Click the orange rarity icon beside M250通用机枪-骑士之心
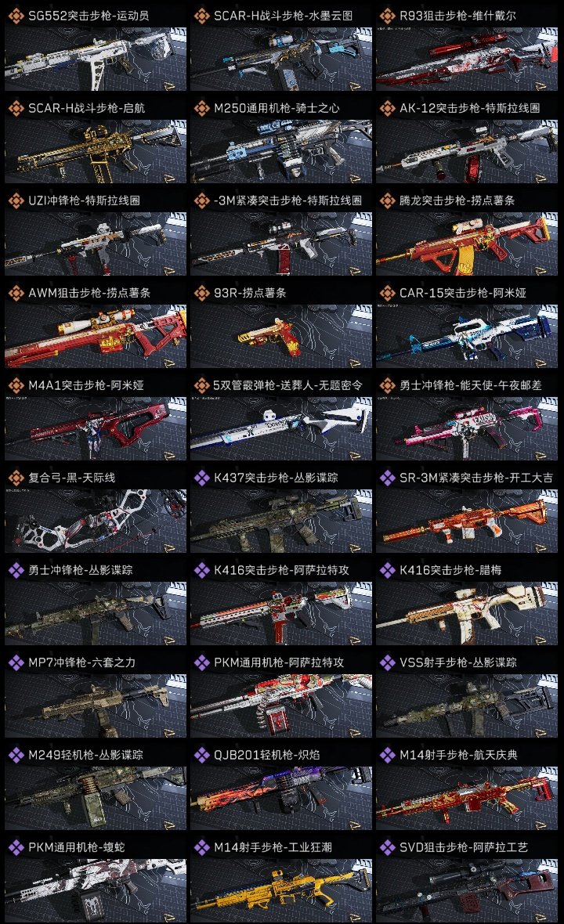 tap(201, 108)
